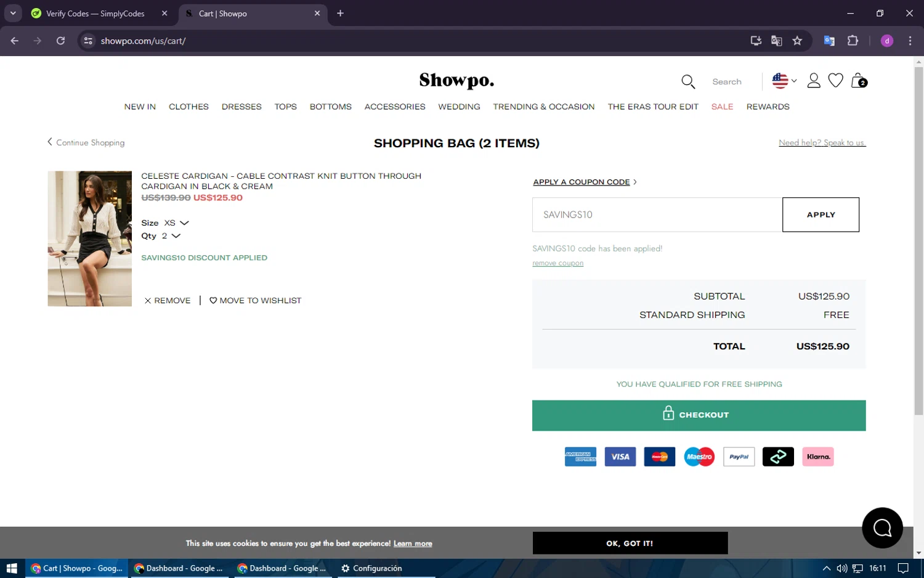
Task: Open the live chat bubble
Action: tap(882, 527)
